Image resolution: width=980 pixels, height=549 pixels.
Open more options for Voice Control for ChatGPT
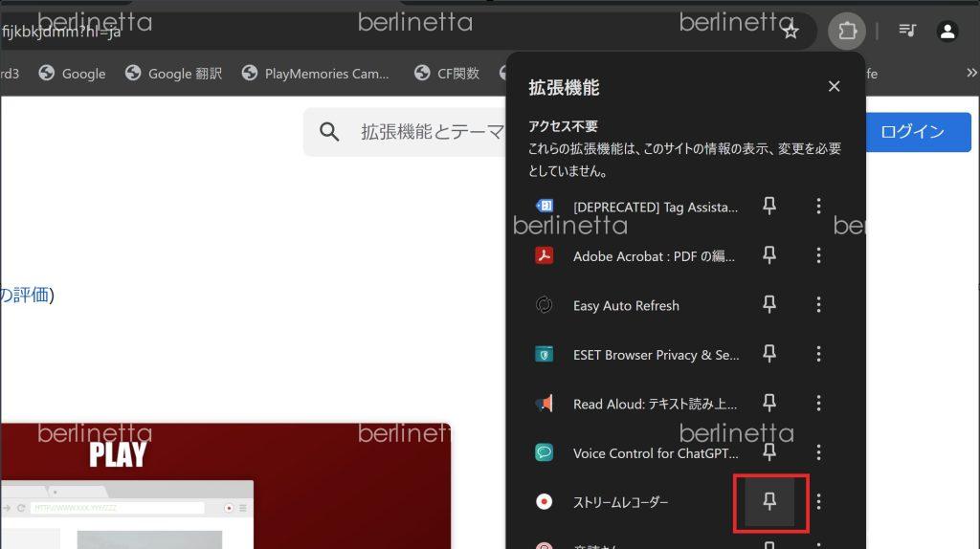[x=818, y=452]
